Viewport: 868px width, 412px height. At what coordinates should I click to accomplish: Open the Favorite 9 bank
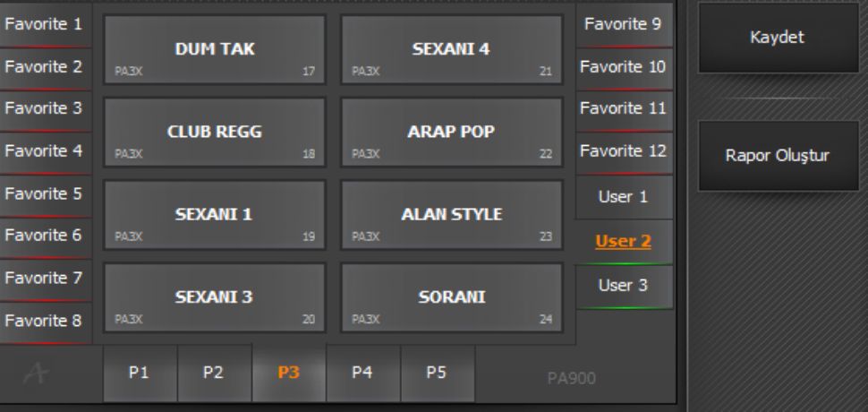tap(623, 24)
